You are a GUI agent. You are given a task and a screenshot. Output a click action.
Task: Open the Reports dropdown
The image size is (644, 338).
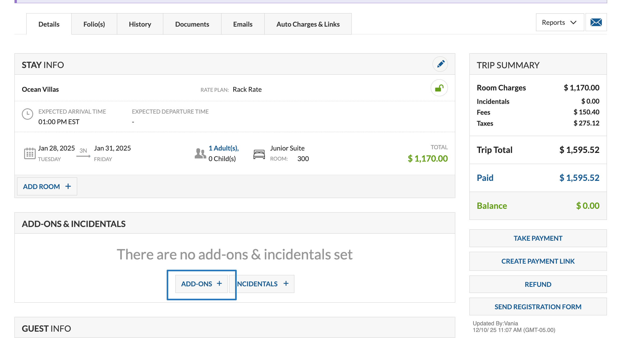(x=560, y=22)
